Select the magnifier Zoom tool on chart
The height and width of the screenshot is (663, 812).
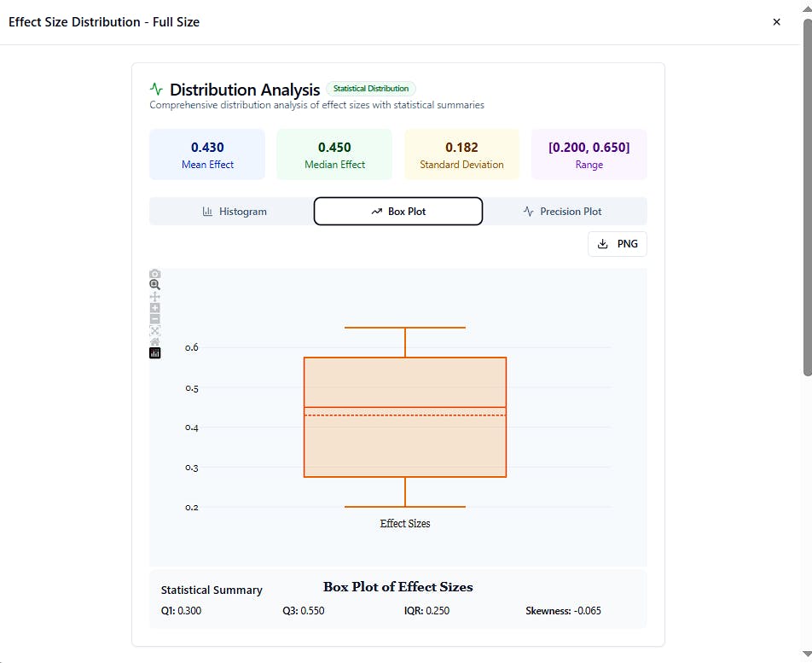tap(155, 285)
